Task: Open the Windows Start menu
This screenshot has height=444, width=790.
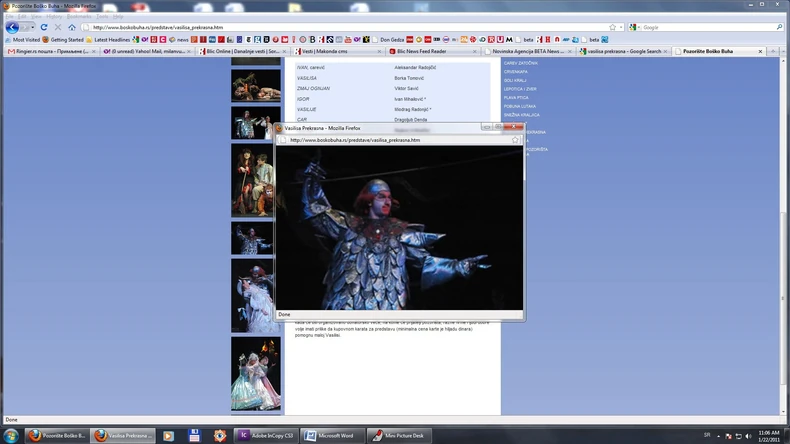Action: pos(10,436)
